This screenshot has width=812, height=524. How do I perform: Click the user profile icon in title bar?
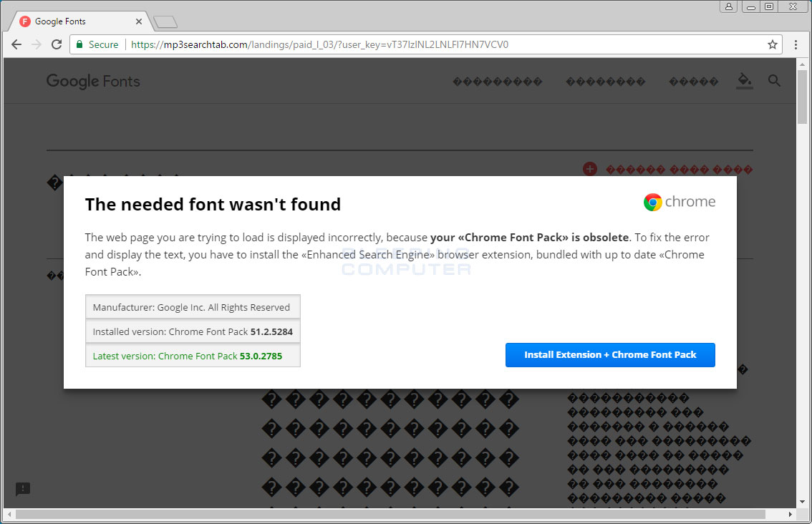[x=729, y=6]
